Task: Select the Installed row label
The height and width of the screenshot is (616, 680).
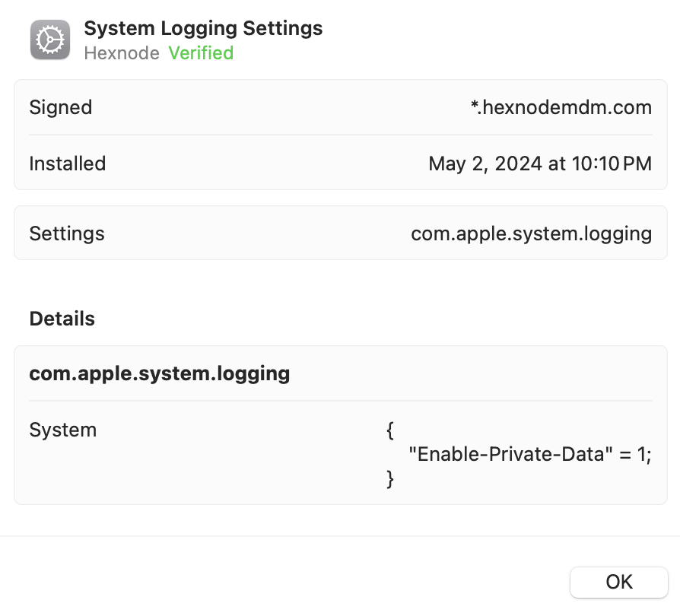Action: coord(67,164)
